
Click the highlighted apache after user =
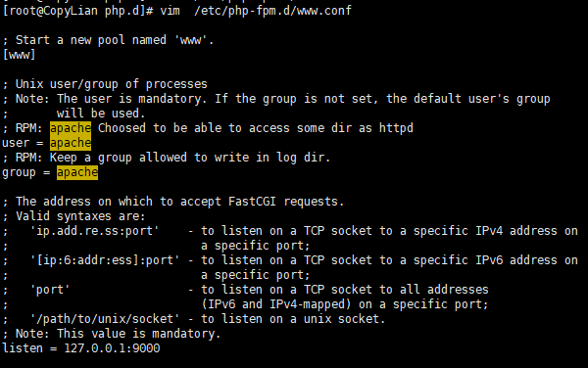click(x=71, y=143)
